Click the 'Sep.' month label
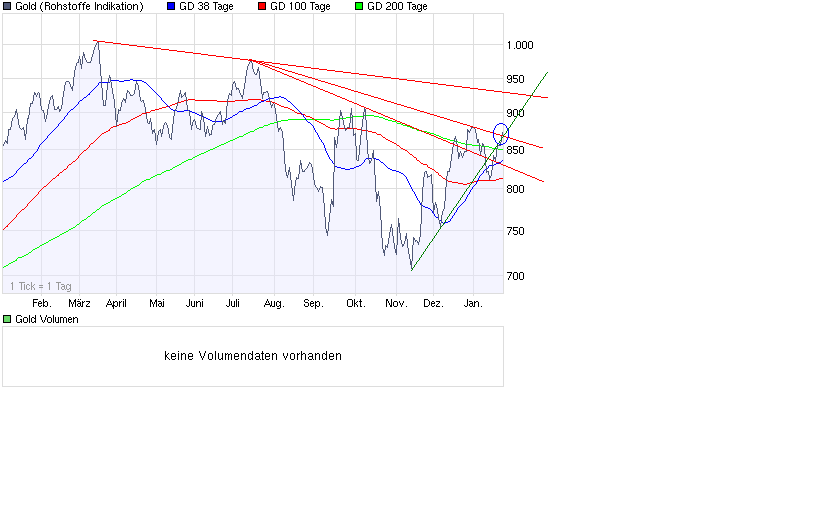This screenshot has width=840, height=525. (x=313, y=303)
